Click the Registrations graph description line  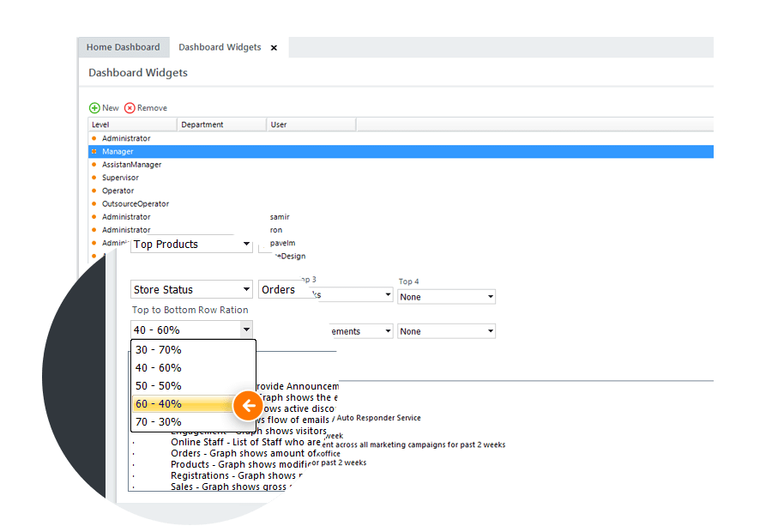237,476
